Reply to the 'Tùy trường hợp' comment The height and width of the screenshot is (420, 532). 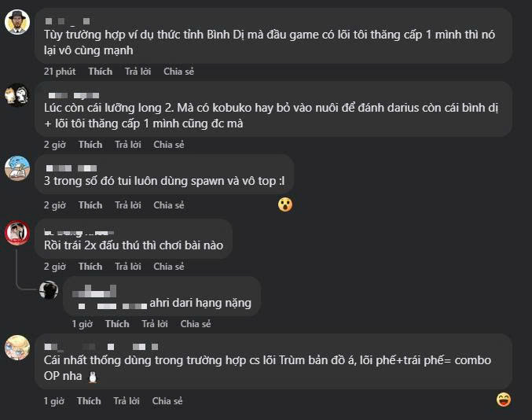[138, 72]
